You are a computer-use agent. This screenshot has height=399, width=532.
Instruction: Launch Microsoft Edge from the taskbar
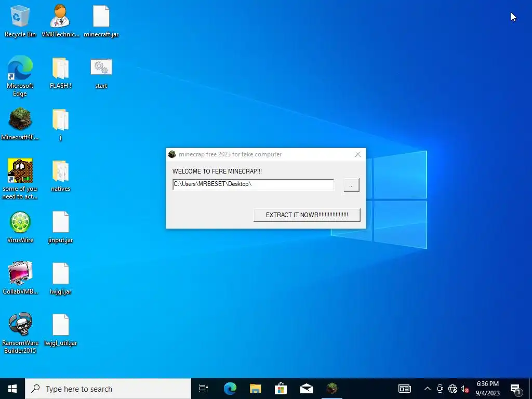coord(230,389)
